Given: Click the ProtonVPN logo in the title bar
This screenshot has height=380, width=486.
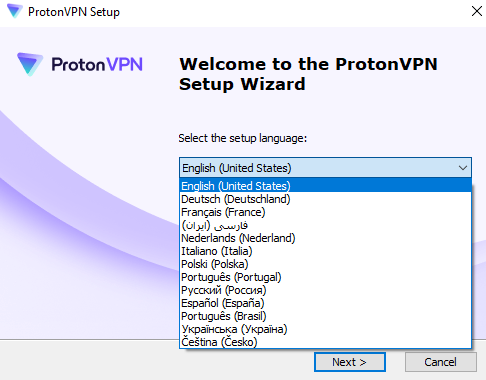Looking at the screenshot, I should click(x=15, y=11).
